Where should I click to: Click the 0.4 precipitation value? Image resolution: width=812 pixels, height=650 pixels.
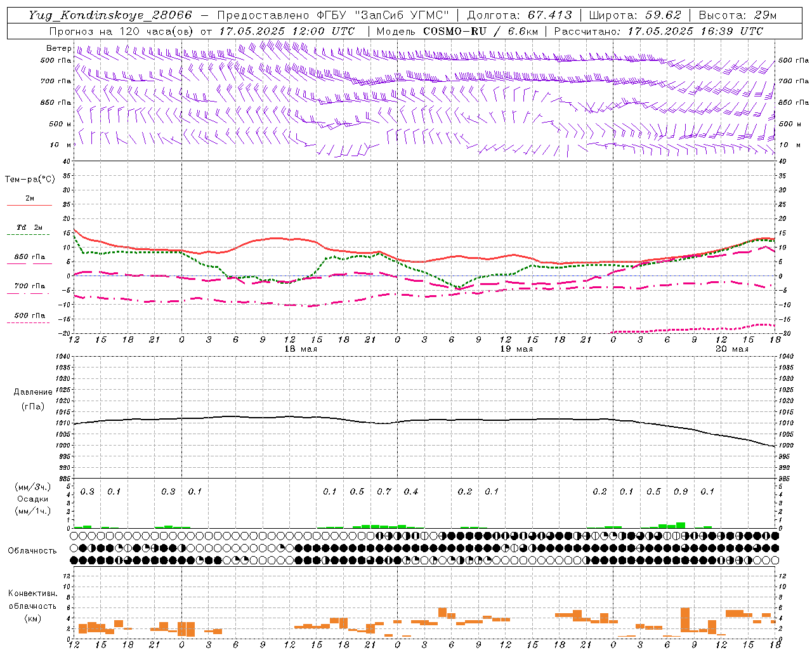411,491
